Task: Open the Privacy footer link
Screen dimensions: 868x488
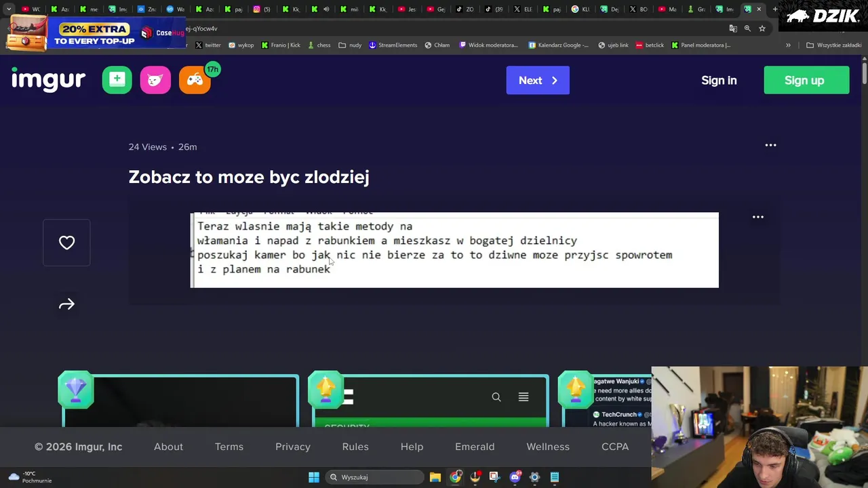Action: tap(293, 447)
